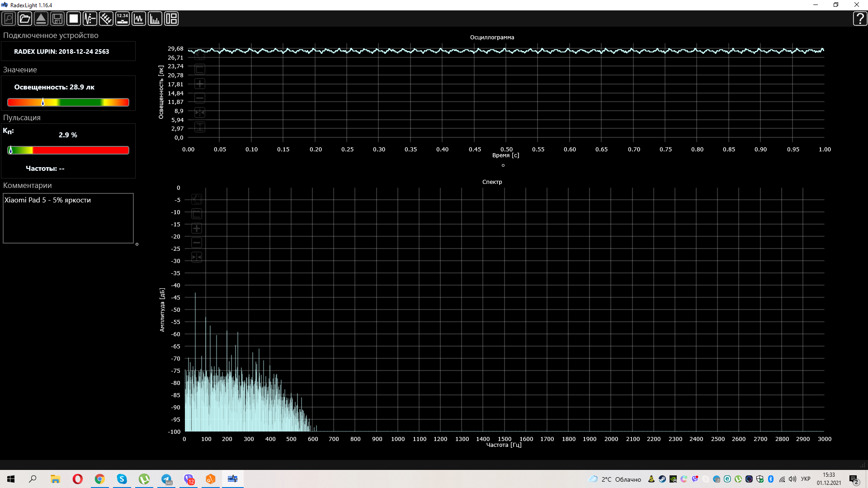
Task: Click the waveform trigger toolbar icon
Action: 90,19
